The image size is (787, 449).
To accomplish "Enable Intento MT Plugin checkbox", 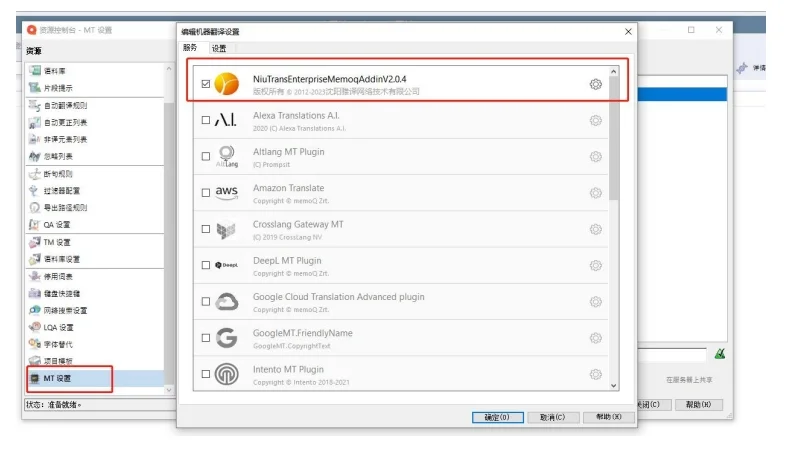I will [206, 374].
